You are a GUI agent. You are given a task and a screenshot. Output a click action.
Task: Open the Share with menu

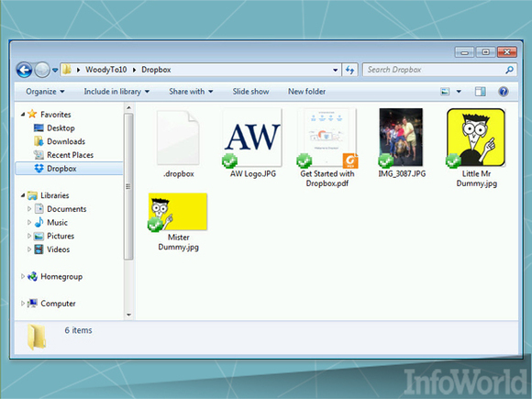pos(191,92)
